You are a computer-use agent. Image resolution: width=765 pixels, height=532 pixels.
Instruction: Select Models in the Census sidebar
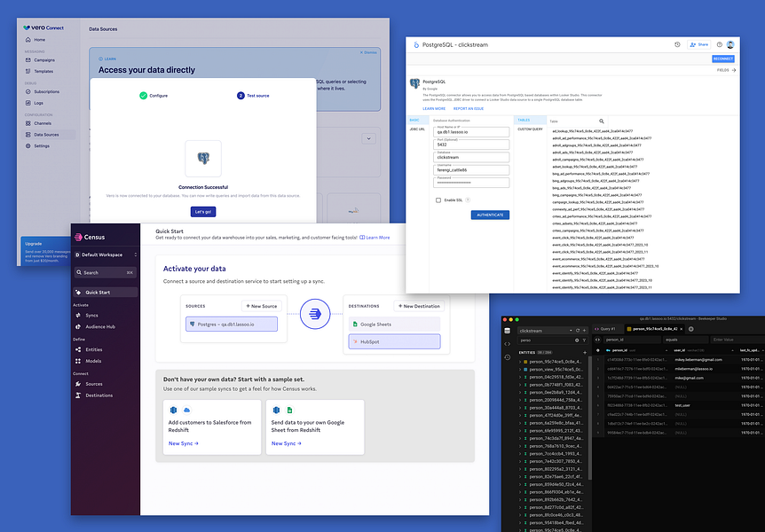pyautogui.click(x=91, y=361)
